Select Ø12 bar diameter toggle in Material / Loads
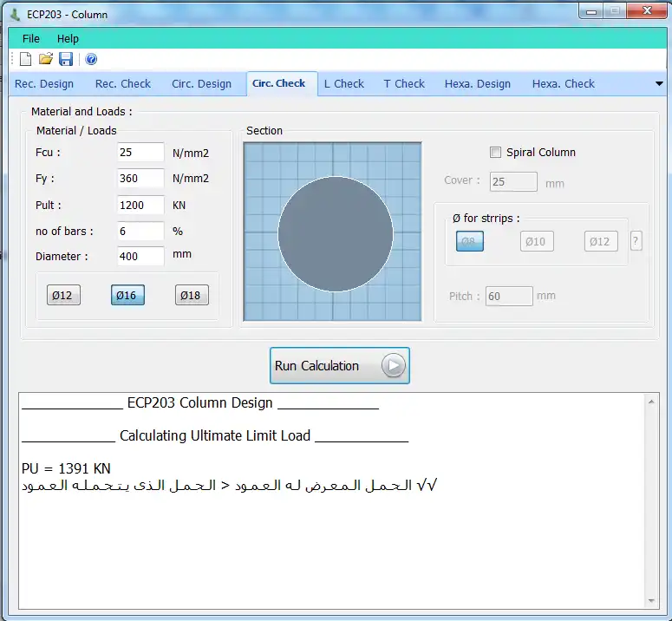The width and height of the screenshot is (672, 621). [63, 295]
